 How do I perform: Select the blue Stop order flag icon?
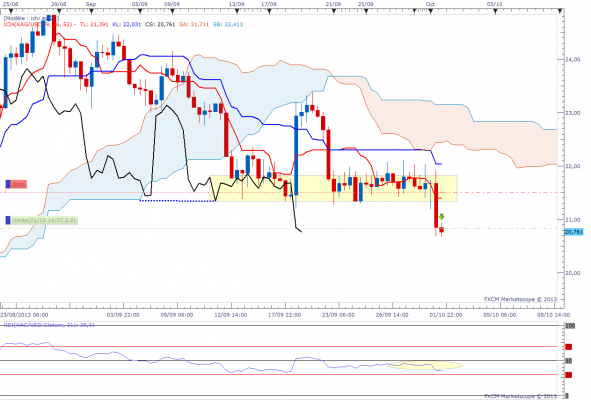[x=8, y=184]
